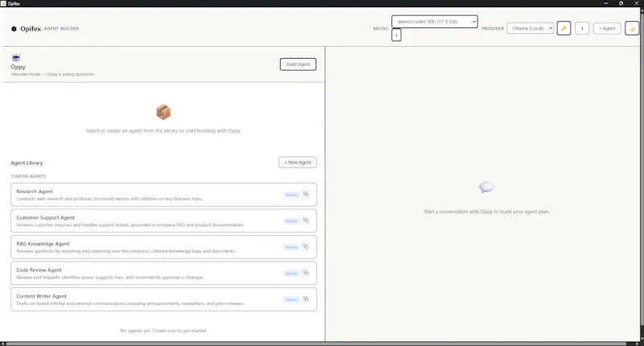The height and width of the screenshot is (346, 644).
Task: Select the Customer Support Agent card
Action: click(x=163, y=220)
